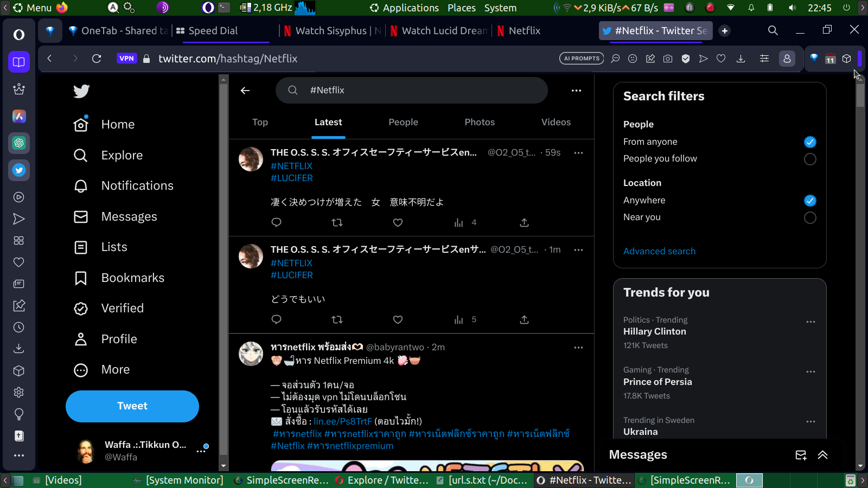Open options for Hillary Clinton trend
Image resolution: width=868 pixels, height=488 pixels.
pyautogui.click(x=810, y=322)
